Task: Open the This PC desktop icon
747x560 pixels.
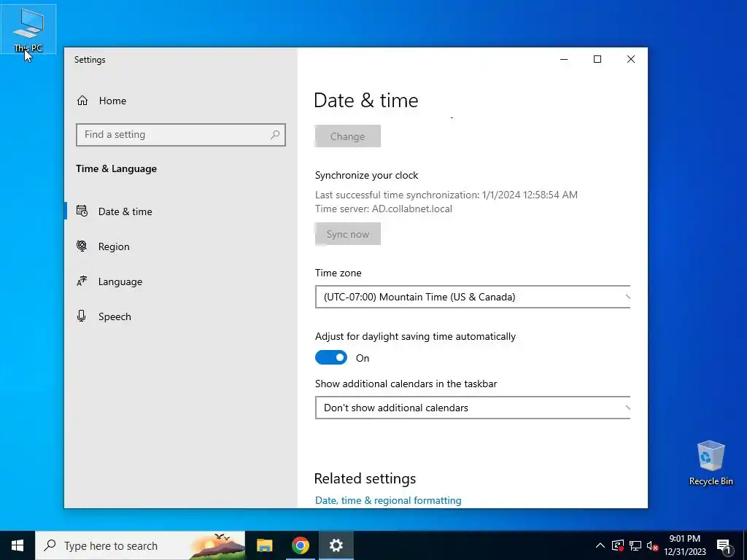Action: [28, 29]
